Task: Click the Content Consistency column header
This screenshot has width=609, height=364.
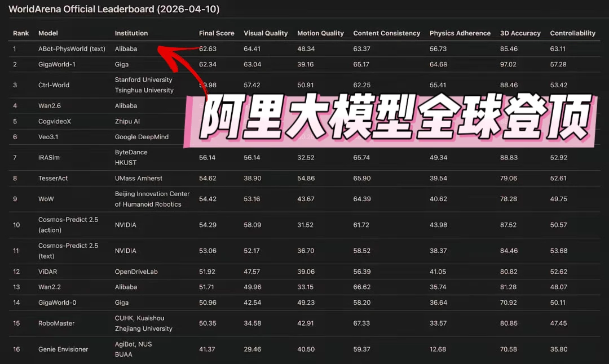Action: click(x=387, y=33)
